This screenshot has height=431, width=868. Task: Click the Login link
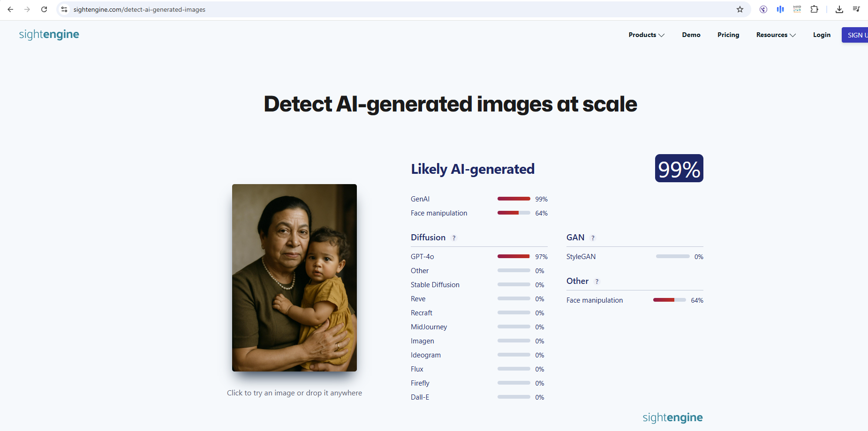coord(822,35)
